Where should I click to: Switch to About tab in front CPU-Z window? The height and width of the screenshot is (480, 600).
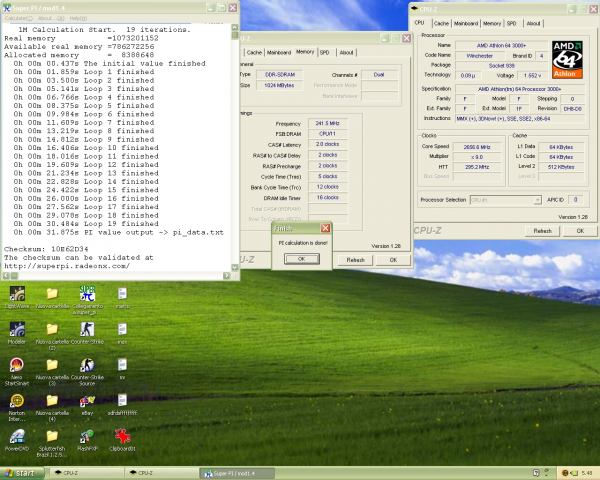tap(533, 23)
